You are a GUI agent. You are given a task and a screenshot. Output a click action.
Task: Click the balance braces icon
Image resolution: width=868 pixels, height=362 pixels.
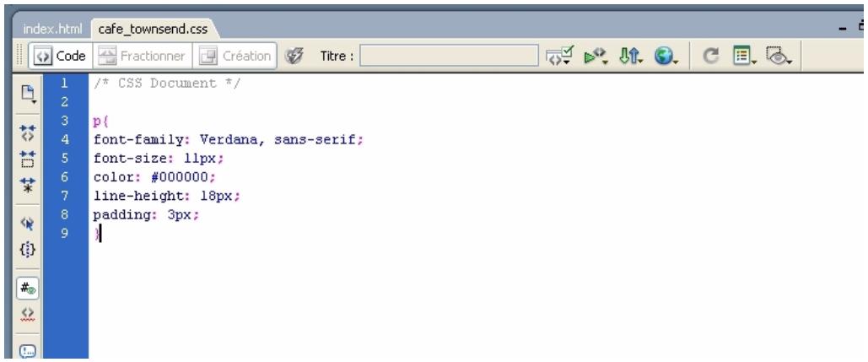(28, 250)
